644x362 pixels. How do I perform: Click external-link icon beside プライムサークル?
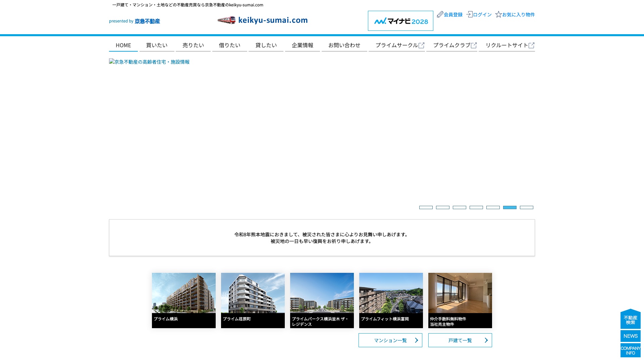[x=422, y=45]
